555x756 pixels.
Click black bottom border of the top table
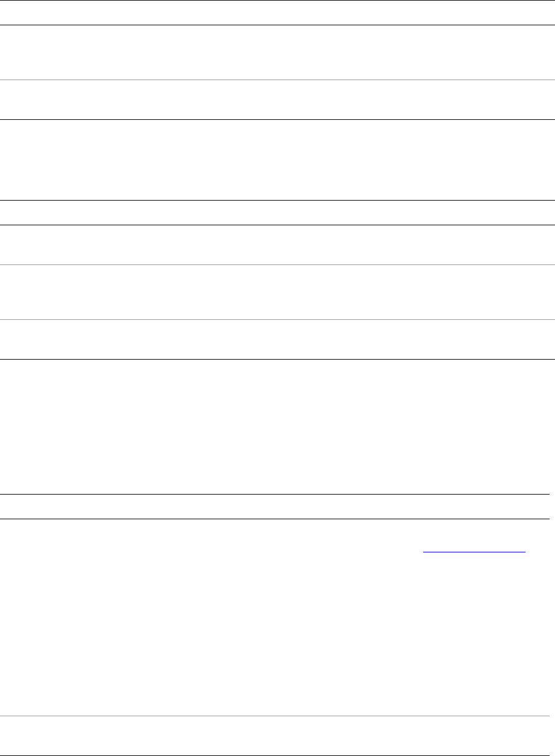pyautogui.click(x=277, y=120)
